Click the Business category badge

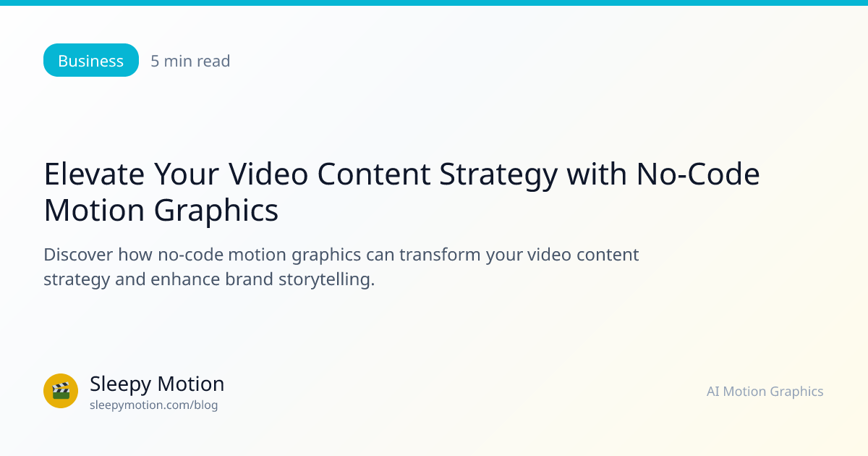click(90, 61)
